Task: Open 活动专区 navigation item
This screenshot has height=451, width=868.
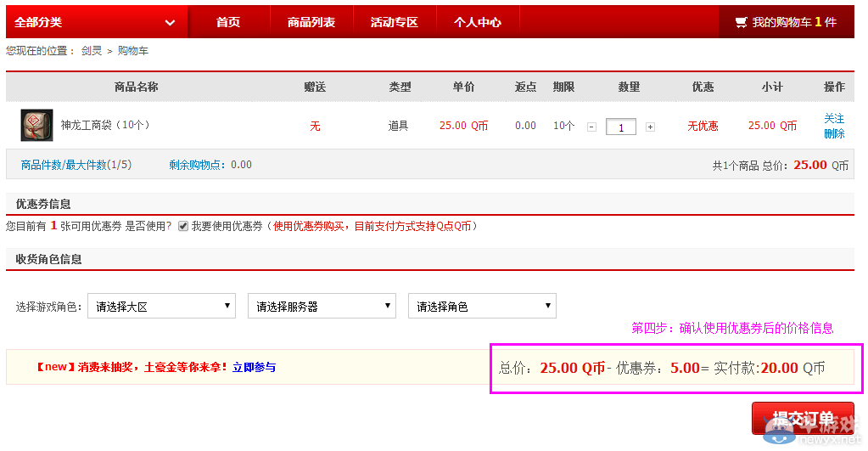Action: click(395, 22)
